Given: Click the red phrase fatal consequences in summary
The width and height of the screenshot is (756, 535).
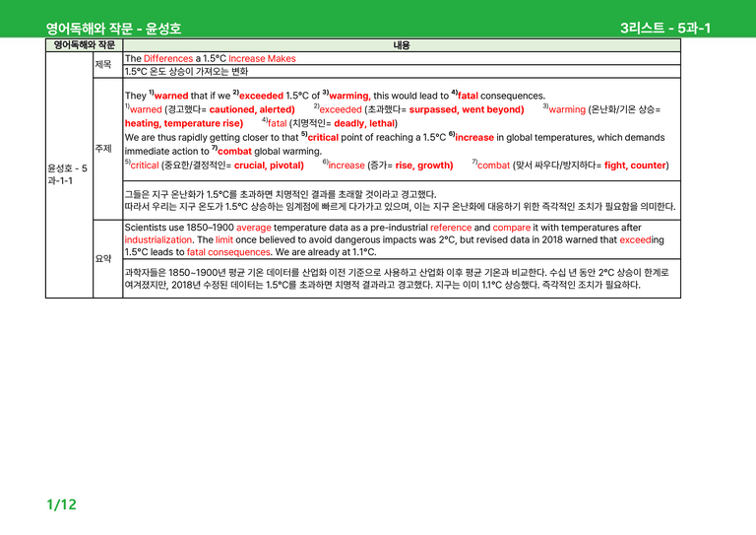Looking at the screenshot, I should click(x=228, y=252).
